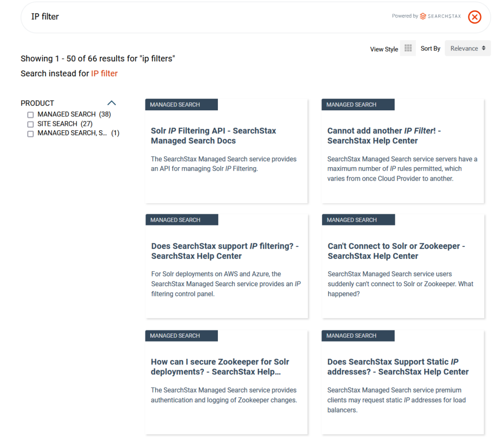Open How can I secure Zookeeper result

pos(220,367)
